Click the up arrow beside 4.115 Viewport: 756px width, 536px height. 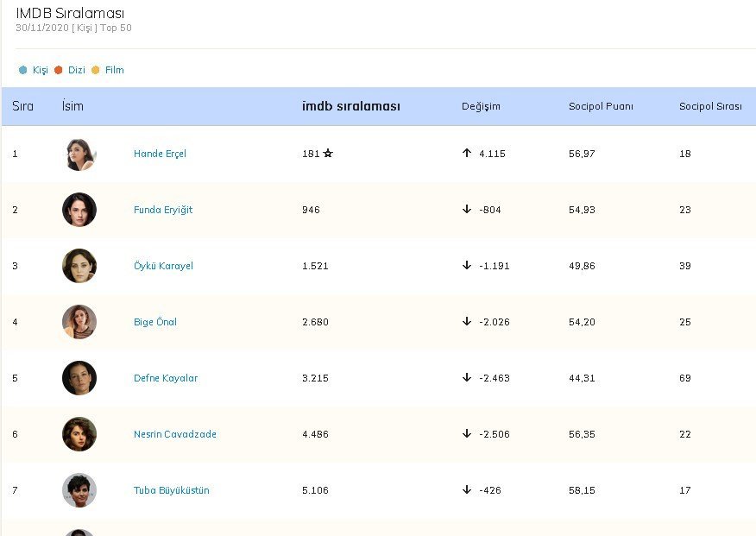(467, 154)
